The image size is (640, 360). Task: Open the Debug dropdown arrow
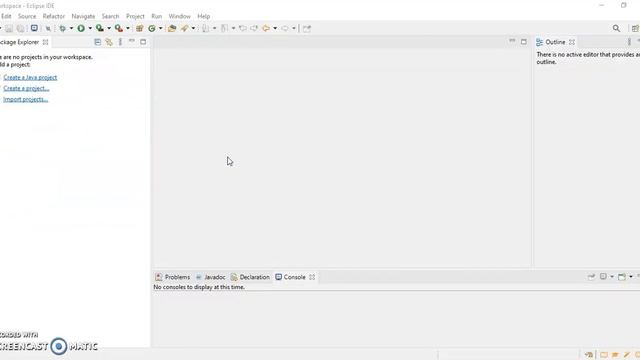click(71, 28)
